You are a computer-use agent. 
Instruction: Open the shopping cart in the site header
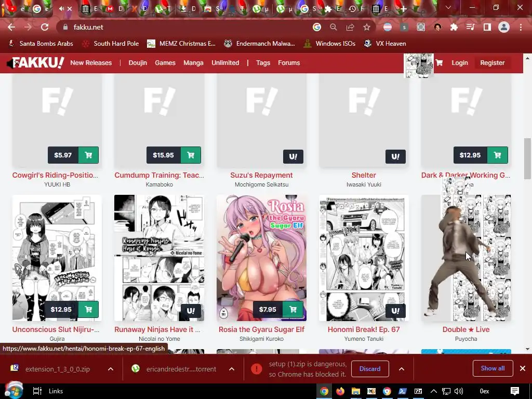point(439,63)
